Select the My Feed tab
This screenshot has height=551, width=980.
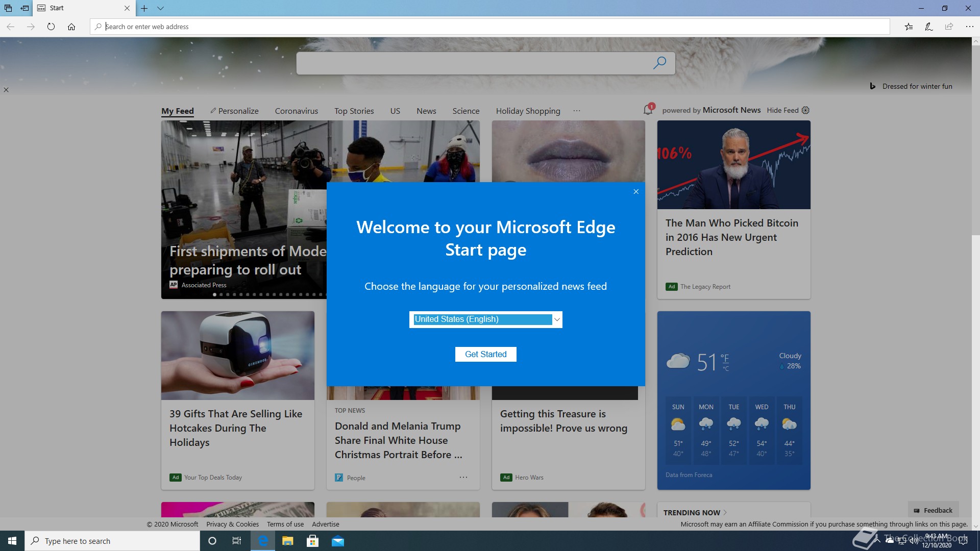click(x=178, y=111)
